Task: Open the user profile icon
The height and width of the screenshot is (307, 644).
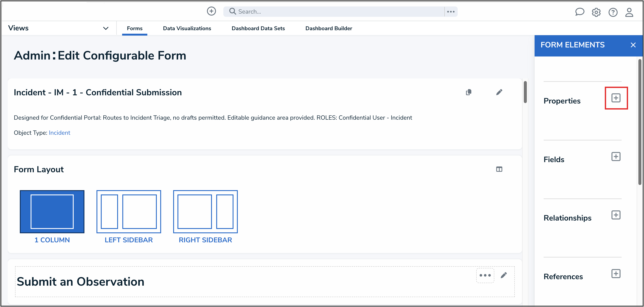Action: point(629,12)
